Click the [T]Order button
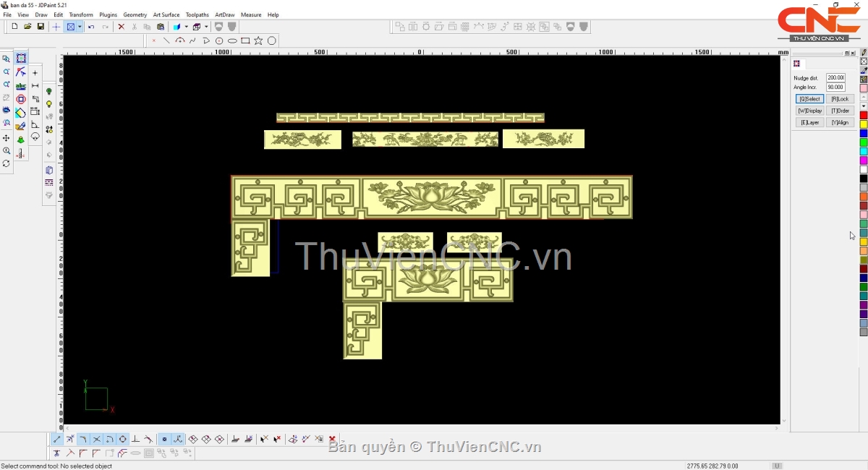Image resolution: width=868 pixels, height=470 pixels. point(840,111)
